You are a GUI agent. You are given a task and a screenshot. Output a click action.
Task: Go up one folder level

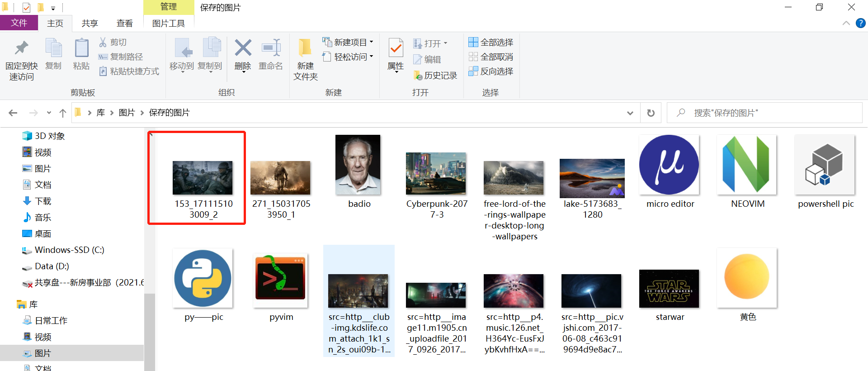[63, 113]
